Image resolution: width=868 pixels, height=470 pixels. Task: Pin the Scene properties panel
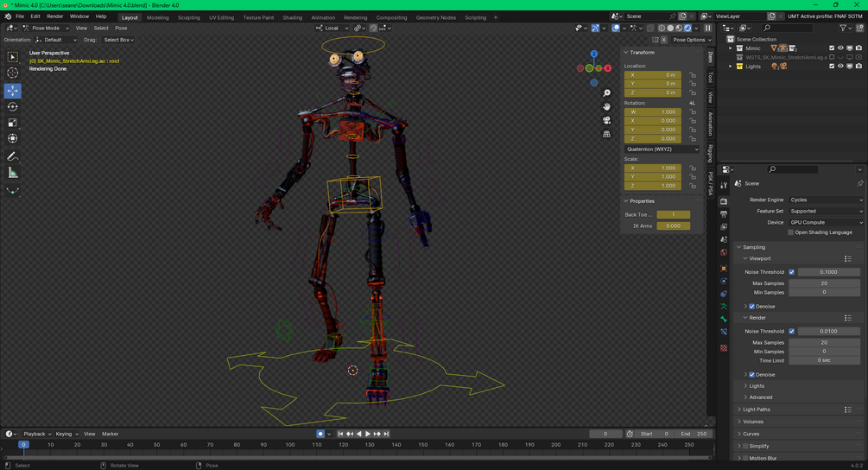point(859,183)
